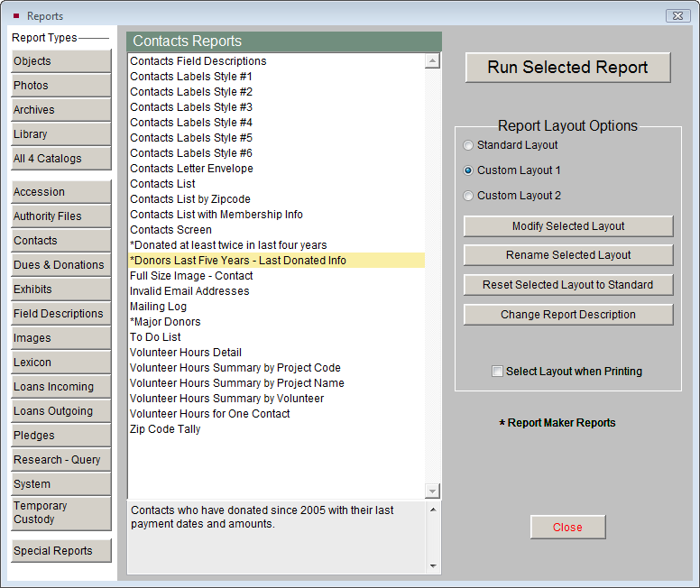Click the Run Selected Report button

pyautogui.click(x=567, y=68)
